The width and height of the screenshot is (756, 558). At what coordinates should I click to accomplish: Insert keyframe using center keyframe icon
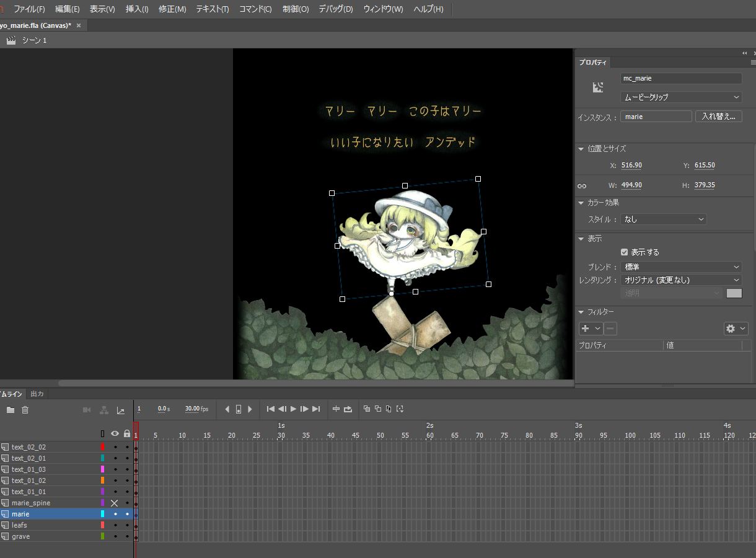(x=239, y=409)
